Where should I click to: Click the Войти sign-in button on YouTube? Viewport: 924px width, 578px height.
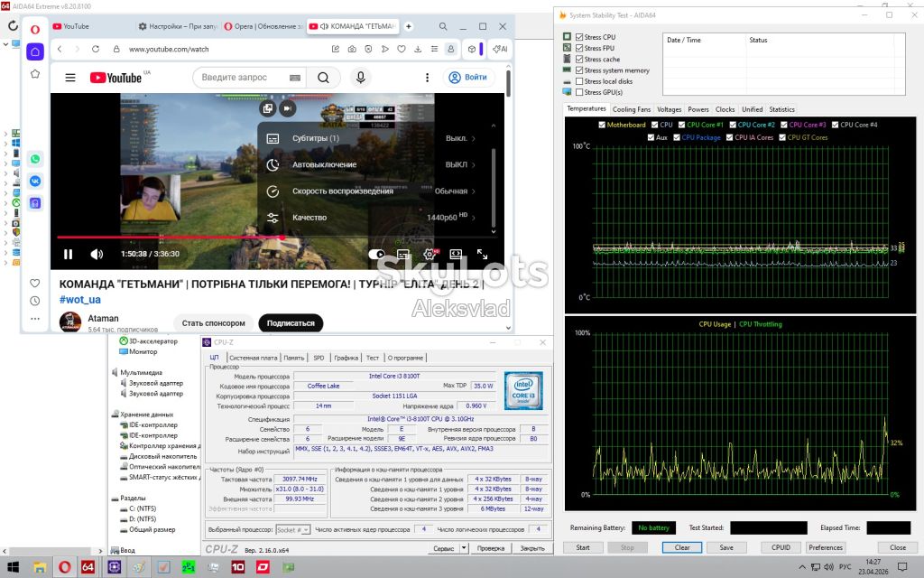click(x=468, y=78)
